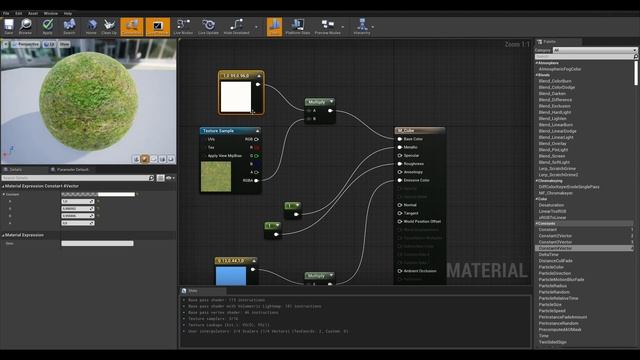This screenshot has height=360, width=640.
Task: Click the Search Details input field
Action: [x=78, y=178]
